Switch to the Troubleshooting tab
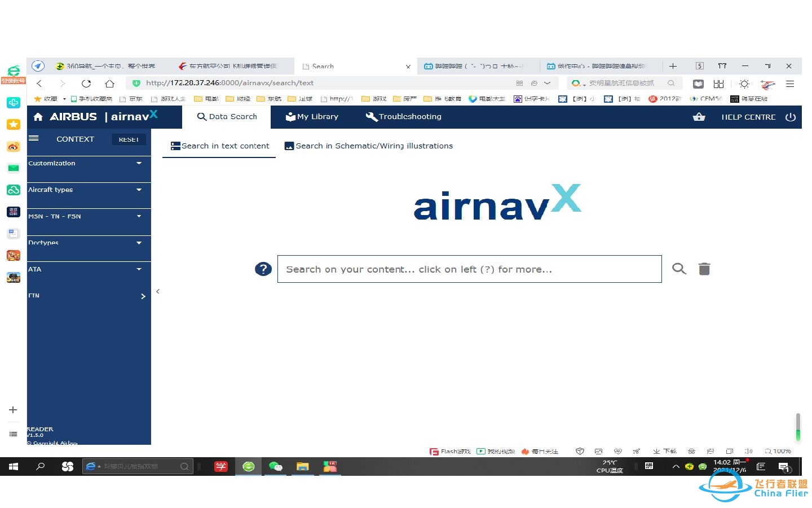This screenshot has height=508, width=812. (x=404, y=117)
